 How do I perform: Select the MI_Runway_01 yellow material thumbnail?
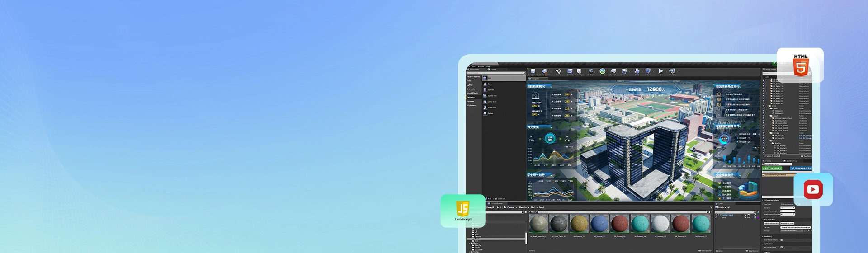click(x=579, y=224)
